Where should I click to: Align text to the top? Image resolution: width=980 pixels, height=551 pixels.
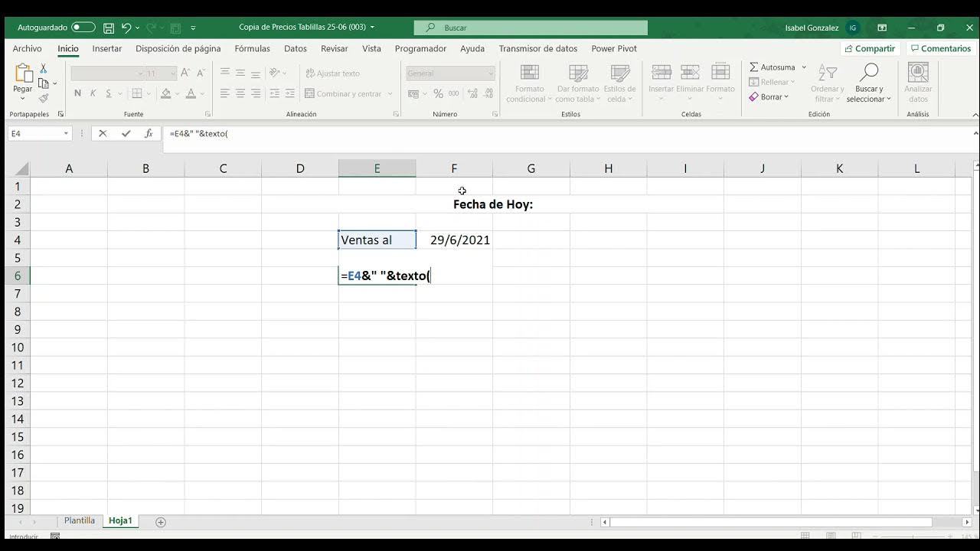(x=225, y=73)
